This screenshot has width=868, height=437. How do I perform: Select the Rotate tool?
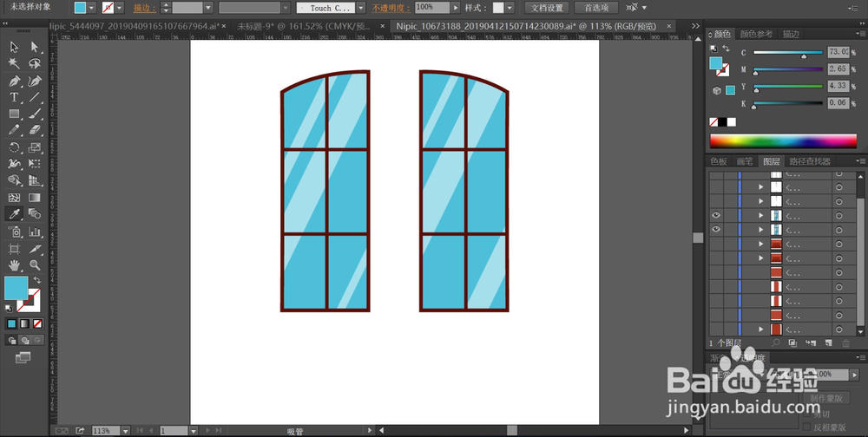pos(15,147)
